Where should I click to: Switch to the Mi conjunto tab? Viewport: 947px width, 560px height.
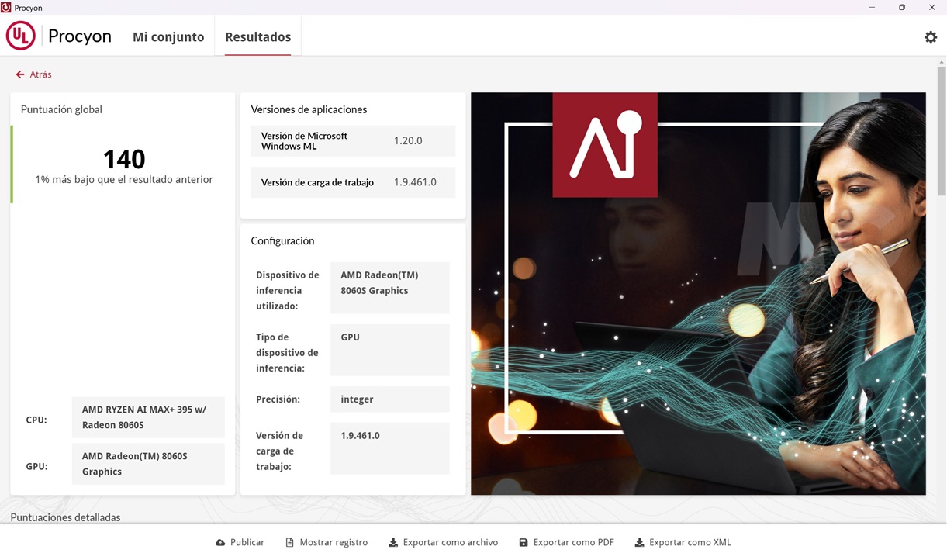point(168,36)
